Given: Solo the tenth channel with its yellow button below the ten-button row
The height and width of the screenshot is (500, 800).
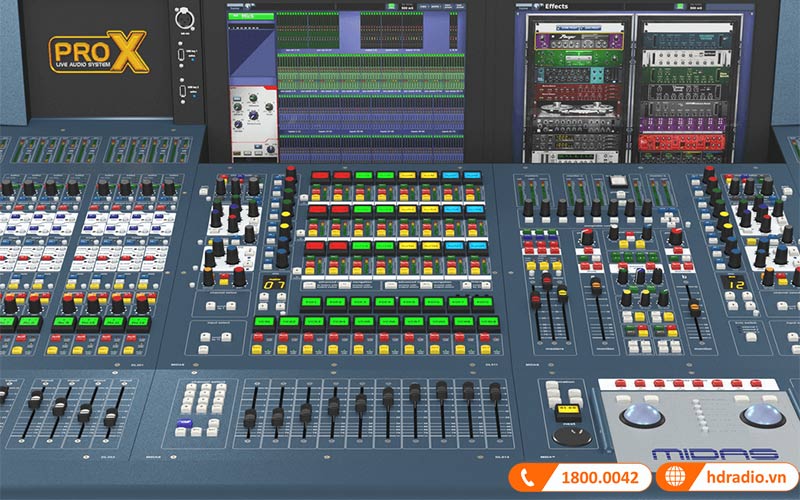Looking at the screenshot, I should click(485, 350).
